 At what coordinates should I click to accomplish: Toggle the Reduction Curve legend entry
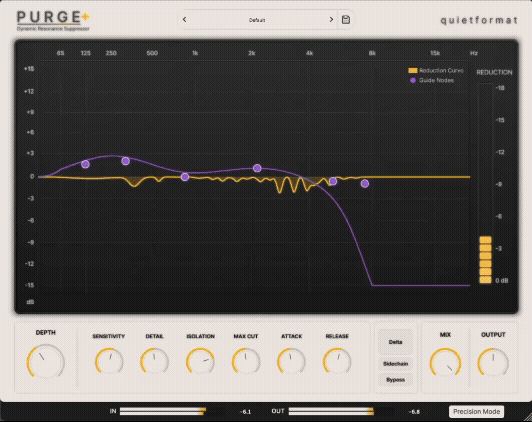pyautogui.click(x=436, y=71)
